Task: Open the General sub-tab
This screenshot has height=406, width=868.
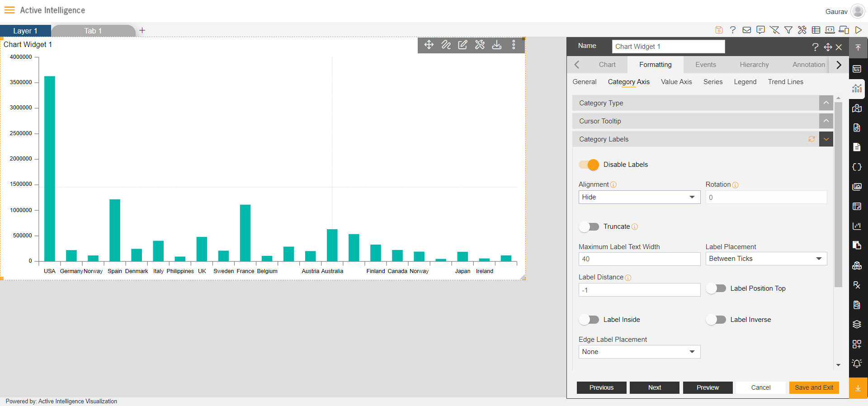Action: click(585, 82)
